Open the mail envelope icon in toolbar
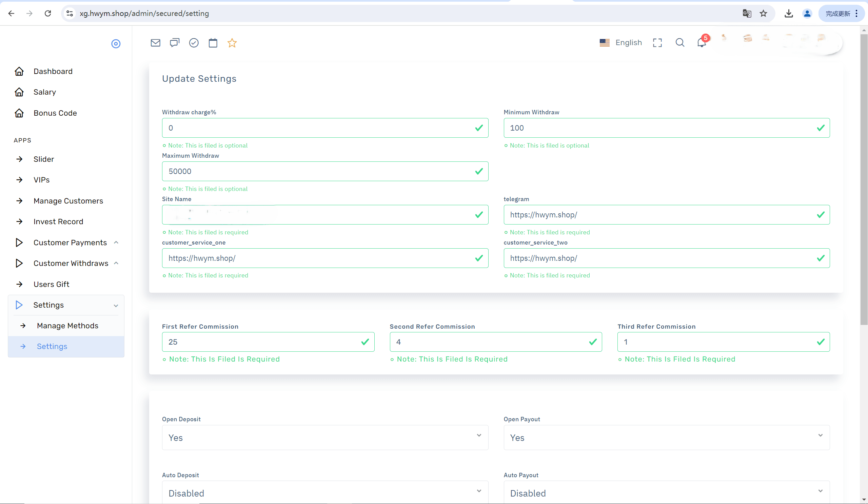 coord(155,43)
